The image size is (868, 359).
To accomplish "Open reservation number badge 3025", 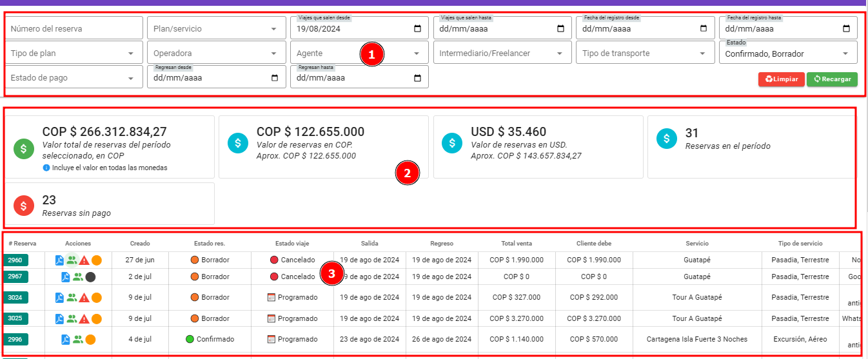I will click(x=15, y=318).
